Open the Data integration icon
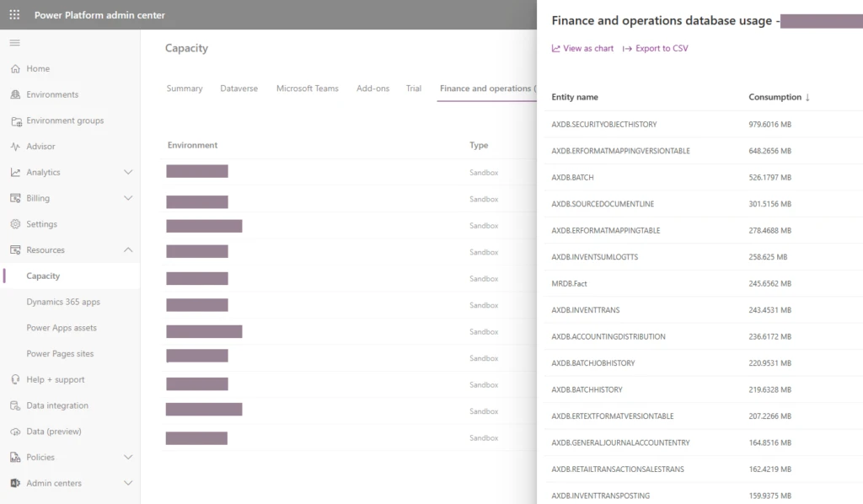This screenshot has width=863, height=504. [16, 405]
